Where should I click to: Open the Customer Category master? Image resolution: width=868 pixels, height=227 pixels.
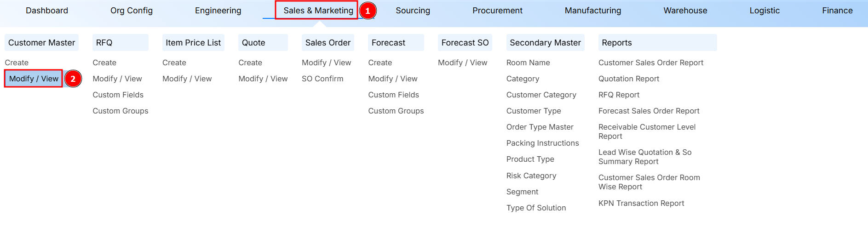tap(541, 95)
